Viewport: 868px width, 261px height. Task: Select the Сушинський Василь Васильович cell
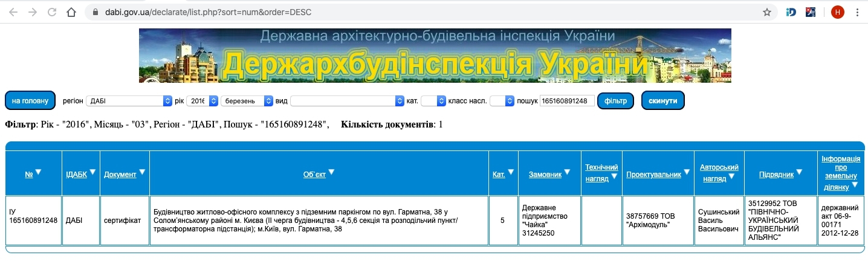pyautogui.click(x=719, y=221)
